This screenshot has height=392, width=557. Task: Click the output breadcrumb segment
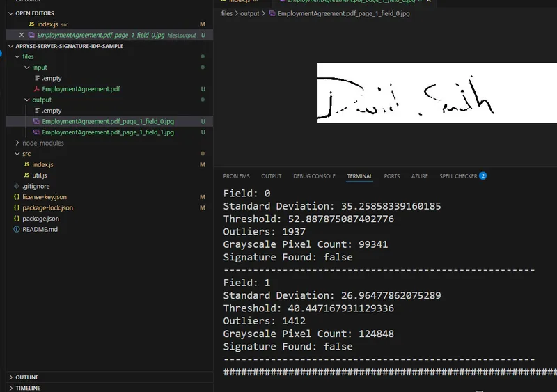click(x=250, y=13)
